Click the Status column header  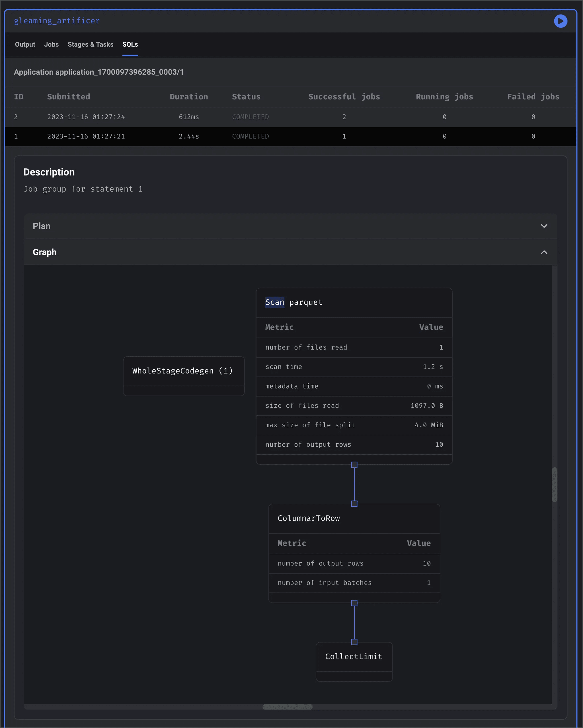[x=246, y=97]
